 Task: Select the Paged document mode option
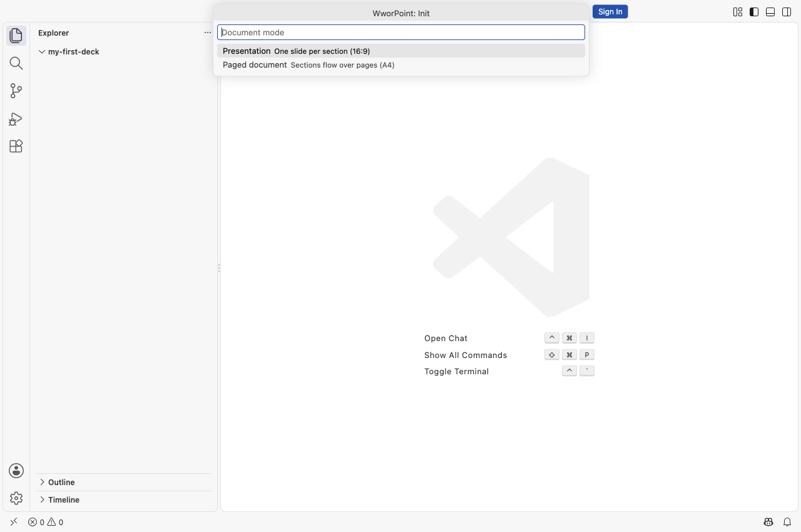[401, 65]
